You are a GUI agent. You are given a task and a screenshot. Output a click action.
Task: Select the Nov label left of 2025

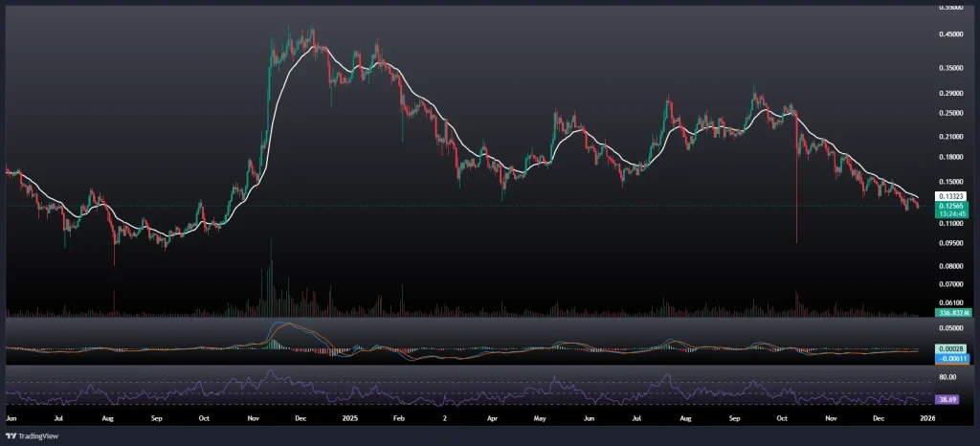coord(254,418)
